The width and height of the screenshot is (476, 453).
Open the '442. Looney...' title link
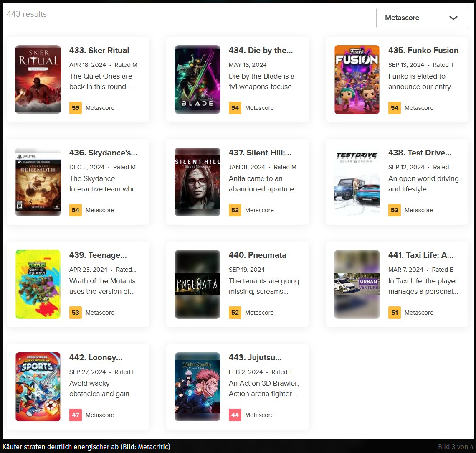pos(96,358)
